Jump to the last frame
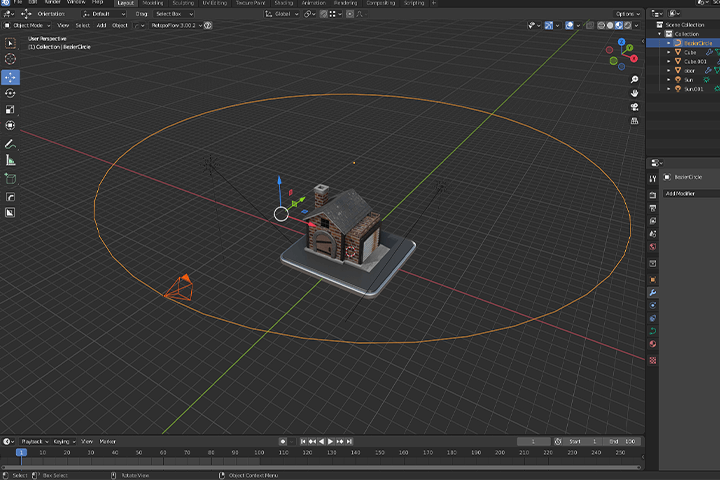This screenshot has height=480, width=720. (x=349, y=441)
